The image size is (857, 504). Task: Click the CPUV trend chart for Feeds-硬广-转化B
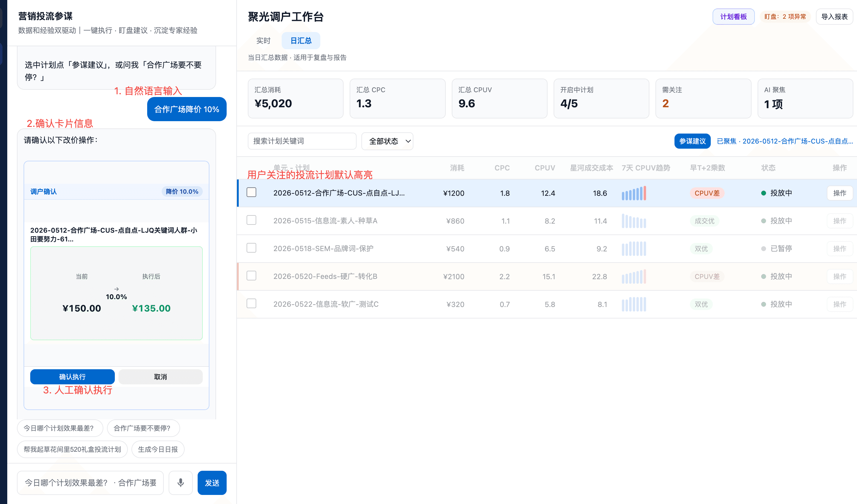(634, 276)
